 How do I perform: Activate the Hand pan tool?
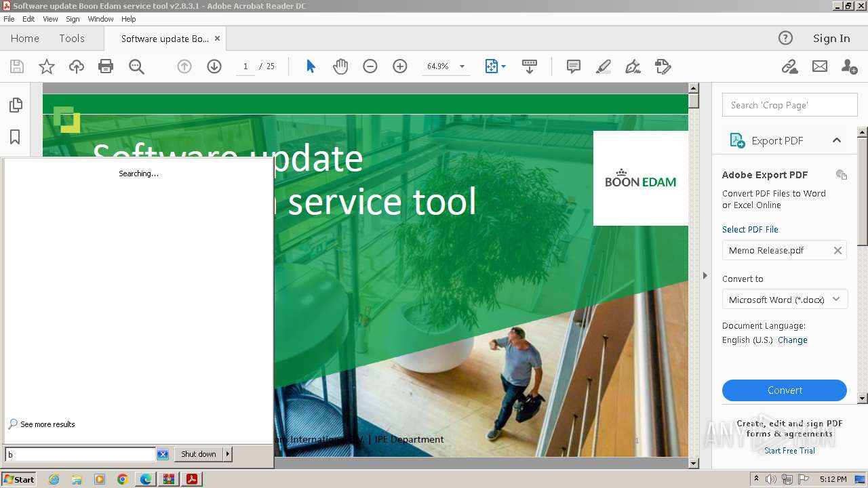coord(340,66)
